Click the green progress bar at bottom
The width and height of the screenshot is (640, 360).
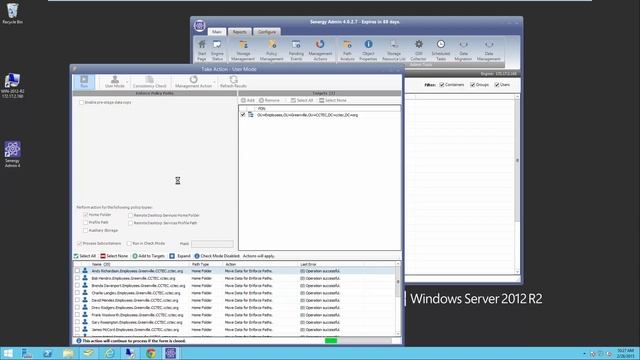(x=331, y=340)
